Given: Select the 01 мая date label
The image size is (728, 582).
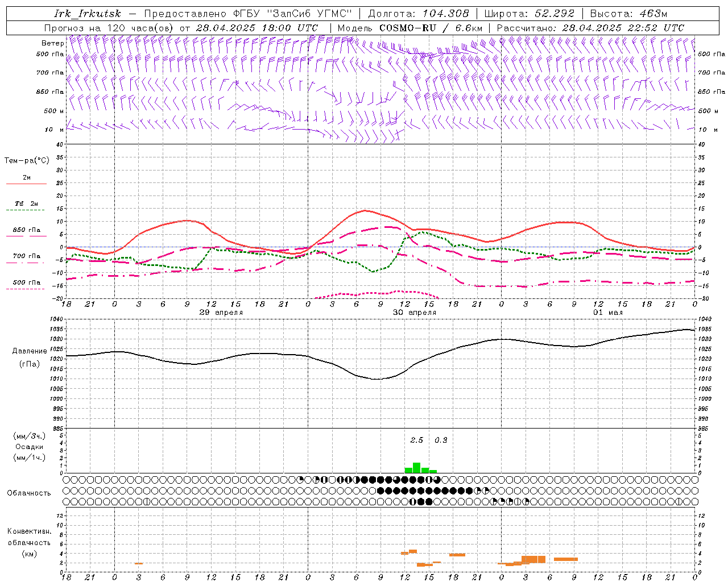Looking at the screenshot, I should pos(608,312).
